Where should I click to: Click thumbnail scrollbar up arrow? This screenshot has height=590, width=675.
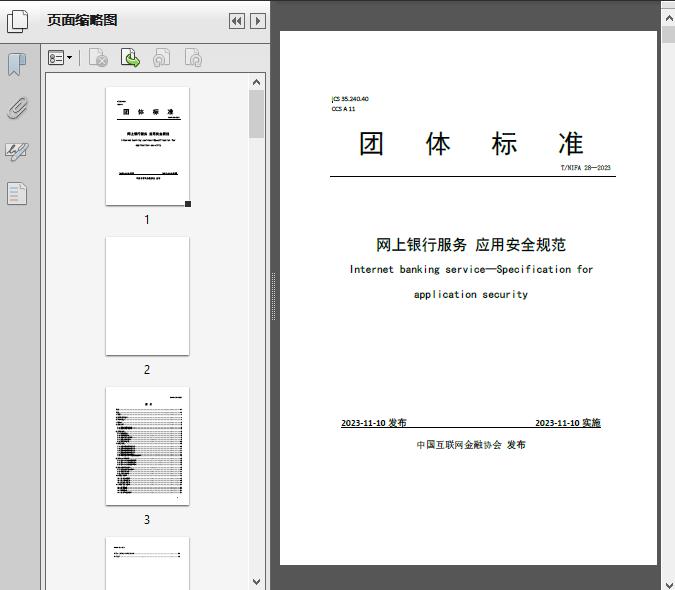tap(257, 82)
